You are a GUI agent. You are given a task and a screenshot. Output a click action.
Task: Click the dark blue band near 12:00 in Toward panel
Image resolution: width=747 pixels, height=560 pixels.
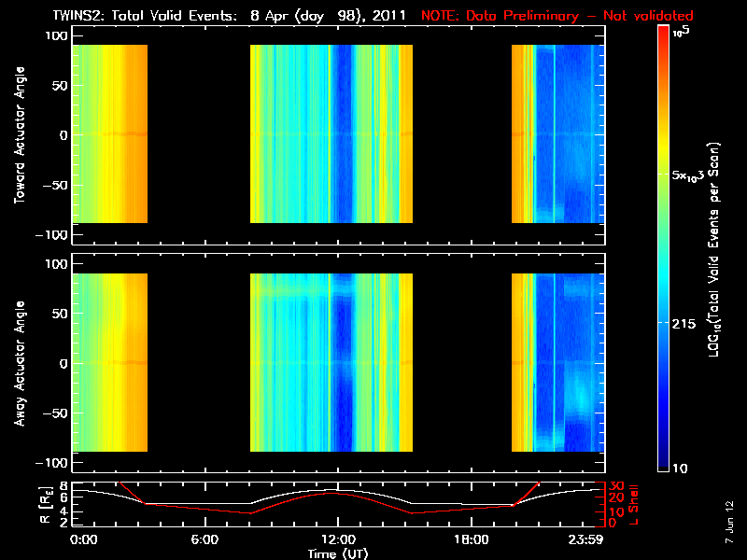344,133
